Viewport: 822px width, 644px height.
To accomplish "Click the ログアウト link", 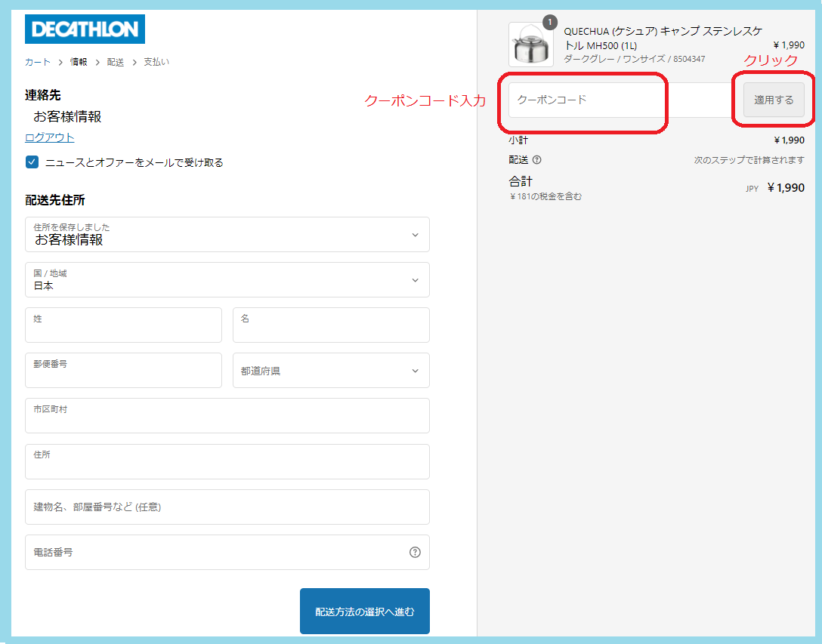I will pyautogui.click(x=50, y=137).
